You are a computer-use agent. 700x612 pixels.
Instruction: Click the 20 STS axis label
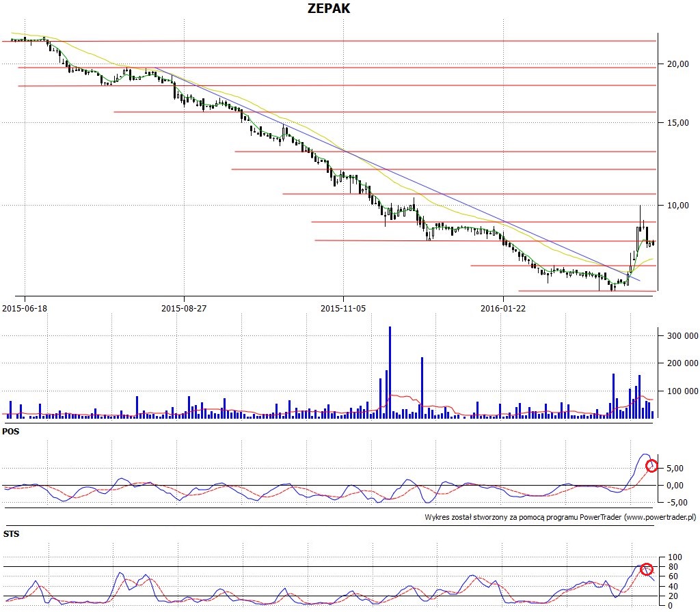click(x=673, y=596)
